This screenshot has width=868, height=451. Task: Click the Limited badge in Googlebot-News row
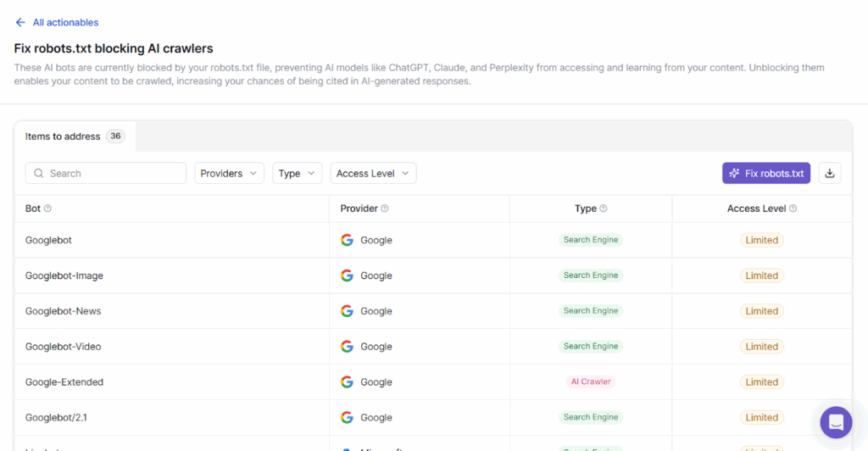coord(762,311)
